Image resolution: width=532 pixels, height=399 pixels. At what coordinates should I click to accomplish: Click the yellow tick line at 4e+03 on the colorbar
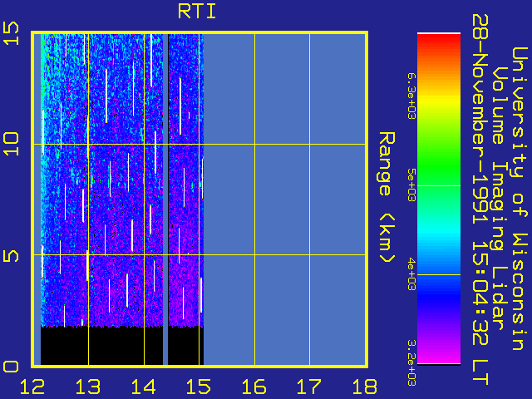click(439, 274)
